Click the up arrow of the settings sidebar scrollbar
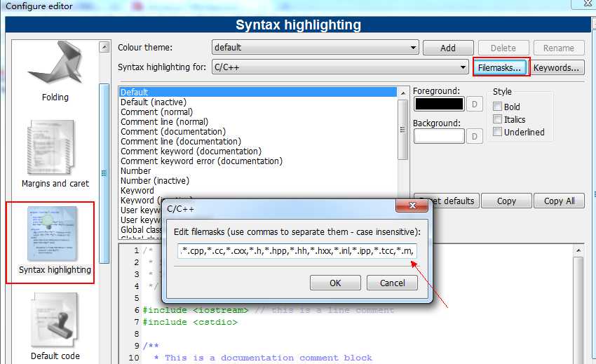This screenshot has height=364, width=596. pos(104,47)
